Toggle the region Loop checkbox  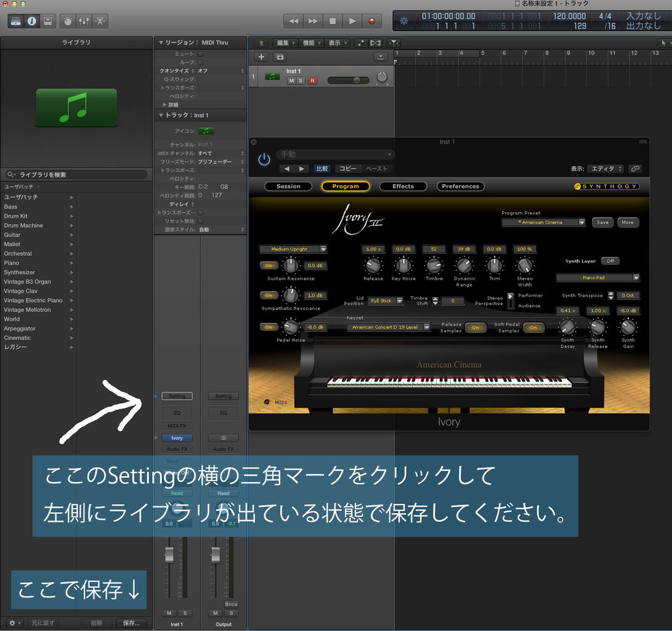pyautogui.click(x=201, y=63)
